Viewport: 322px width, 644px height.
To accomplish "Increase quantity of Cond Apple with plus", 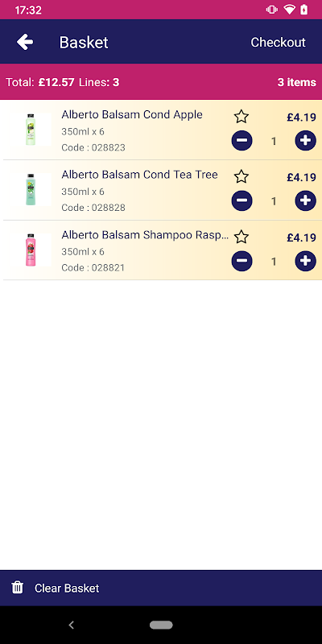I will click(x=306, y=141).
